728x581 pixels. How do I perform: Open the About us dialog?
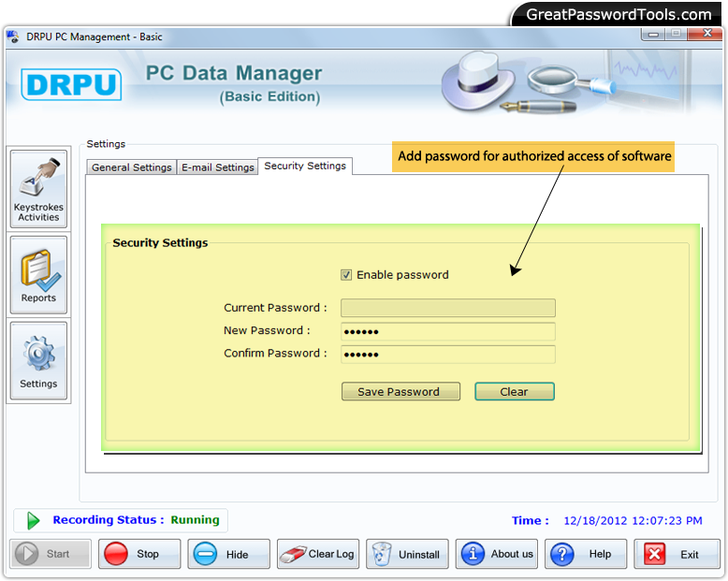(496, 554)
